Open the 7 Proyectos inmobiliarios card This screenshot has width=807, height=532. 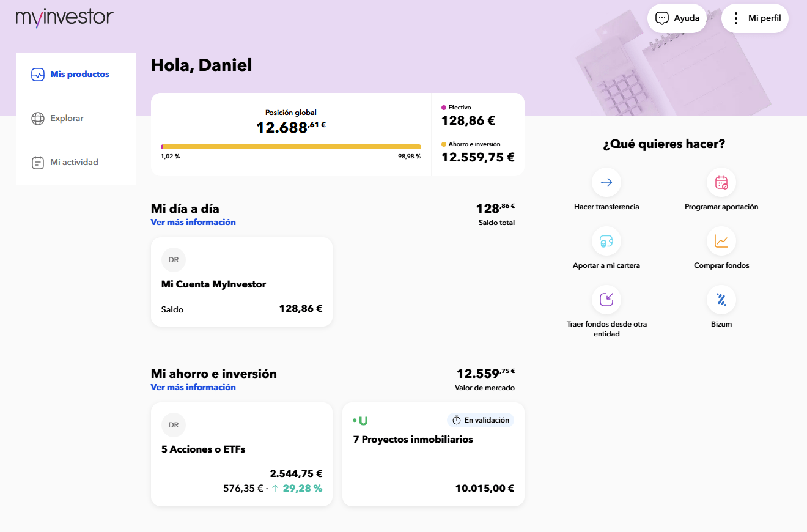[x=433, y=454]
